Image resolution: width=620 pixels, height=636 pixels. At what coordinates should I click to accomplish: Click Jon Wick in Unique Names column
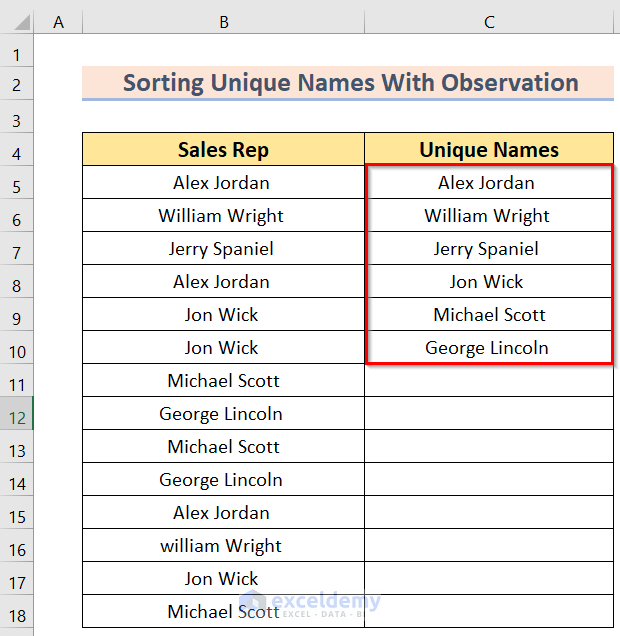(x=488, y=282)
